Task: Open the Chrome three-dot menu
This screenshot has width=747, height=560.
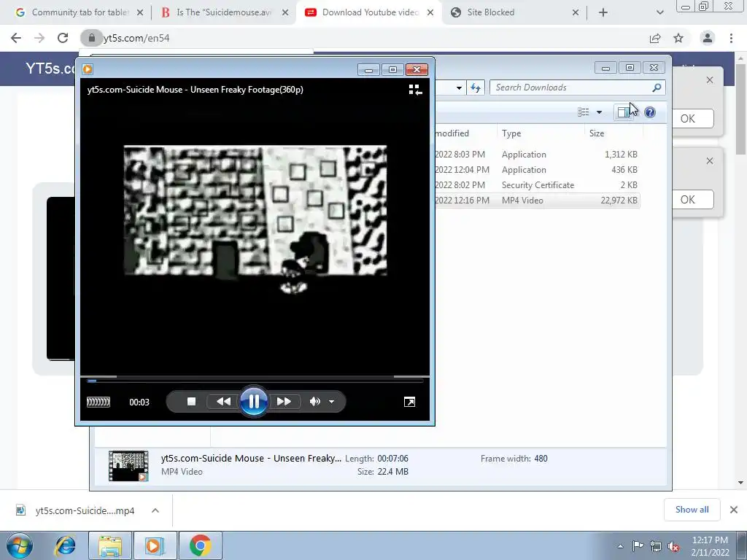Action: (731, 38)
